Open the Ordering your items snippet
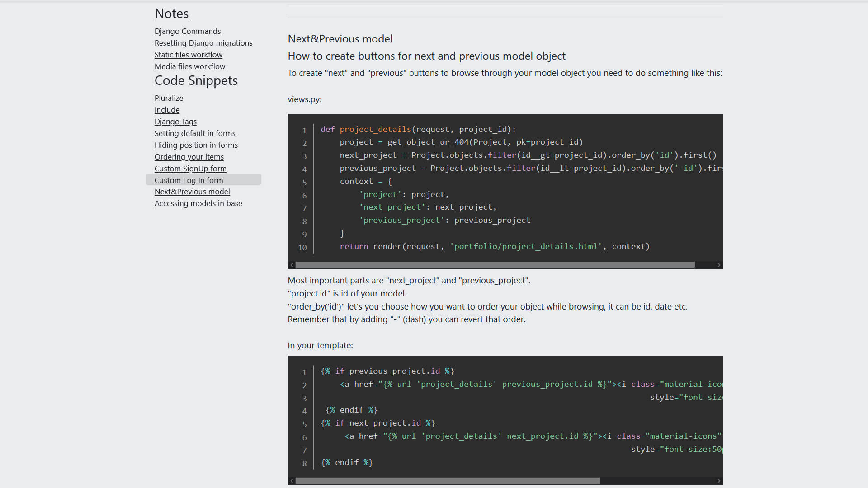The image size is (868, 488). [x=189, y=157]
